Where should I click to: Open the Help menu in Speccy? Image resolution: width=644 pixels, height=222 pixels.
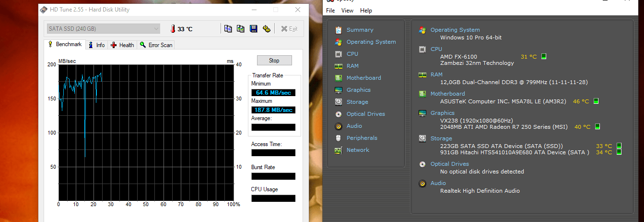tap(366, 11)
